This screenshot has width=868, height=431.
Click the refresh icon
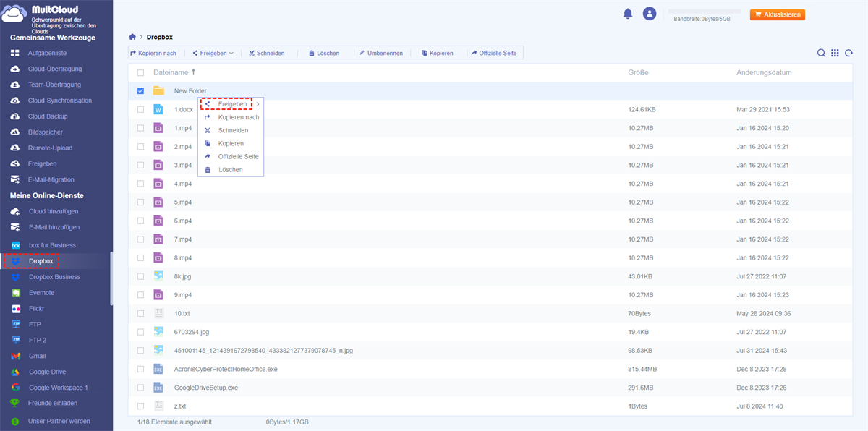[x=848, y=53]
